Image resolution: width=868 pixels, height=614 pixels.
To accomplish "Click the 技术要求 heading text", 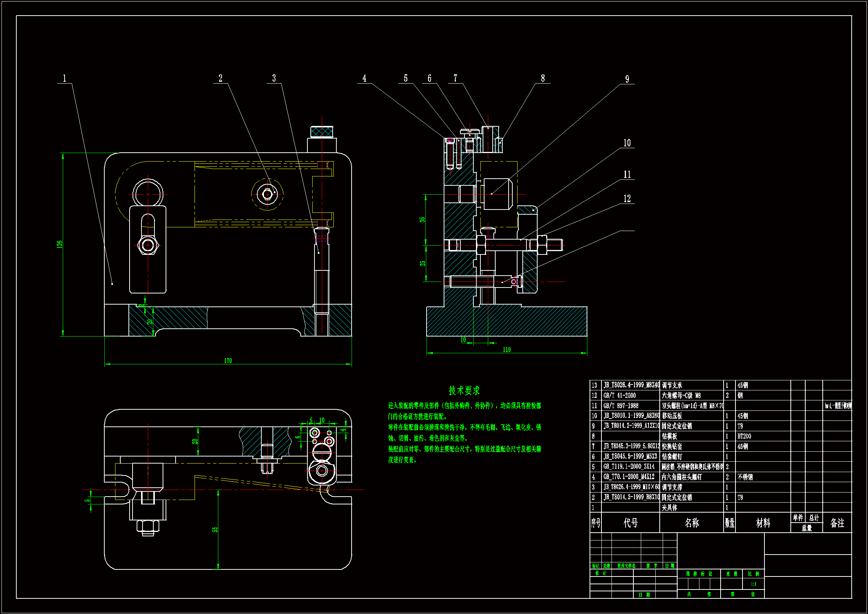I will pos(464,390).
